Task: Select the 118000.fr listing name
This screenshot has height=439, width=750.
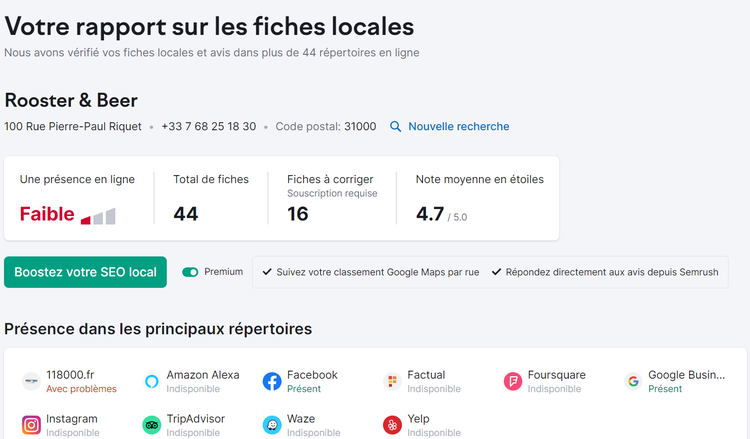Action: [x=70, y=375]
